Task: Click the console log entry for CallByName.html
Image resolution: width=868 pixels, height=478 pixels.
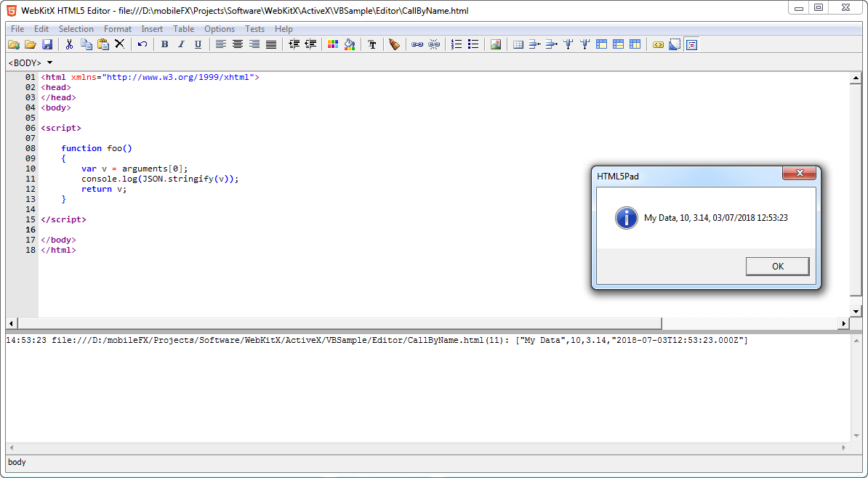Action: 377,340
